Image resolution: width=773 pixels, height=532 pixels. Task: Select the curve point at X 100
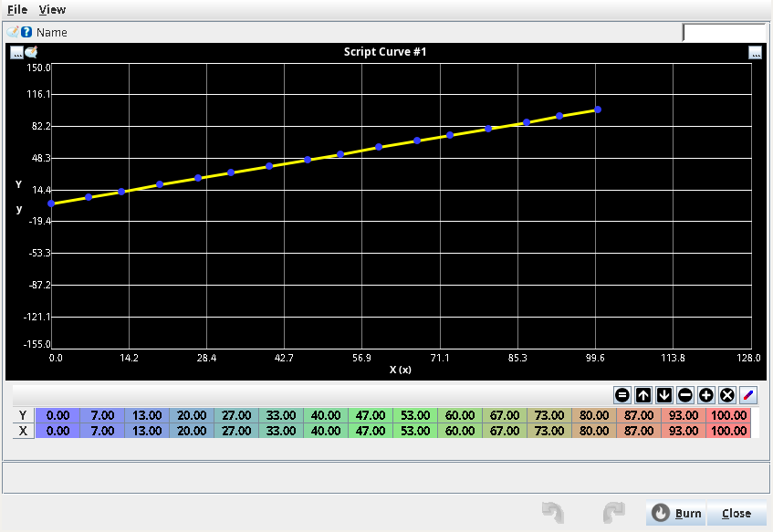[x=598, y=110]
